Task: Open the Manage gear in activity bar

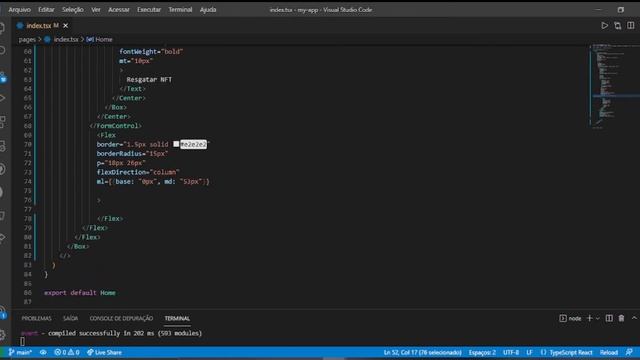Action: coord(2,335)
